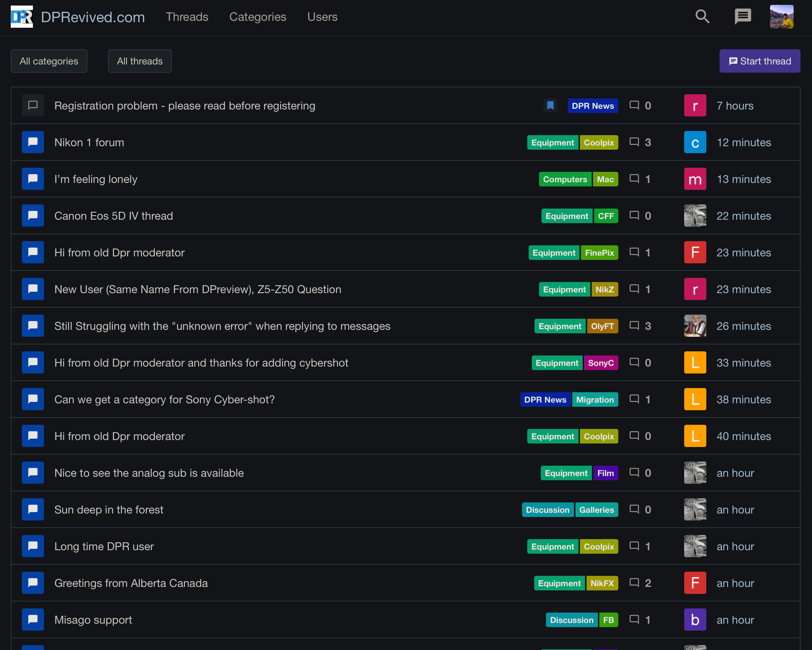
Task: Click the FinePix category tag
Action: (599, 253)
